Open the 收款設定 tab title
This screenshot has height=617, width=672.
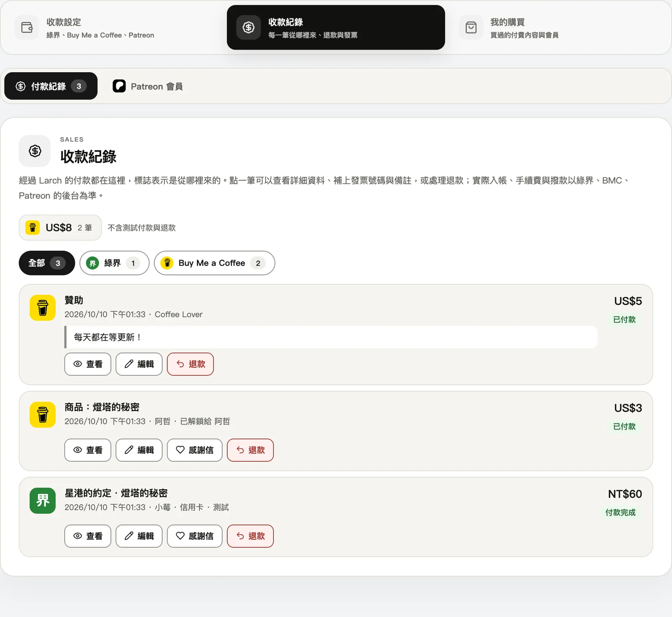64,22
